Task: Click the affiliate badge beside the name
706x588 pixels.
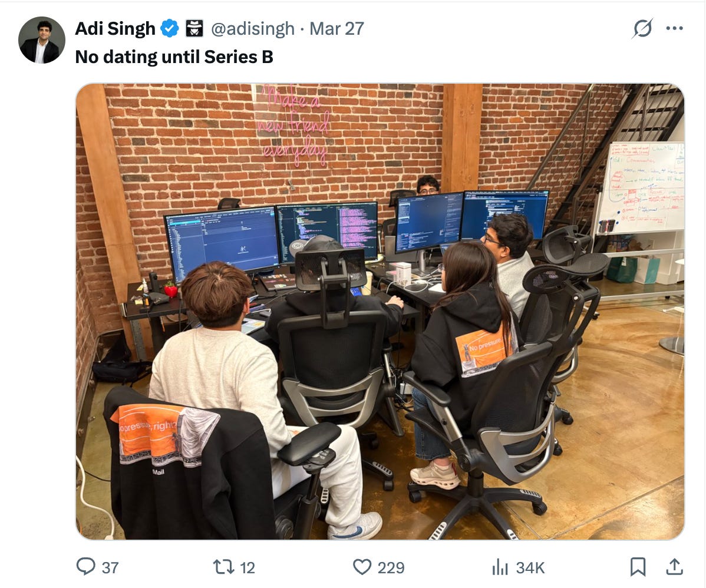Action: (194, 29)
